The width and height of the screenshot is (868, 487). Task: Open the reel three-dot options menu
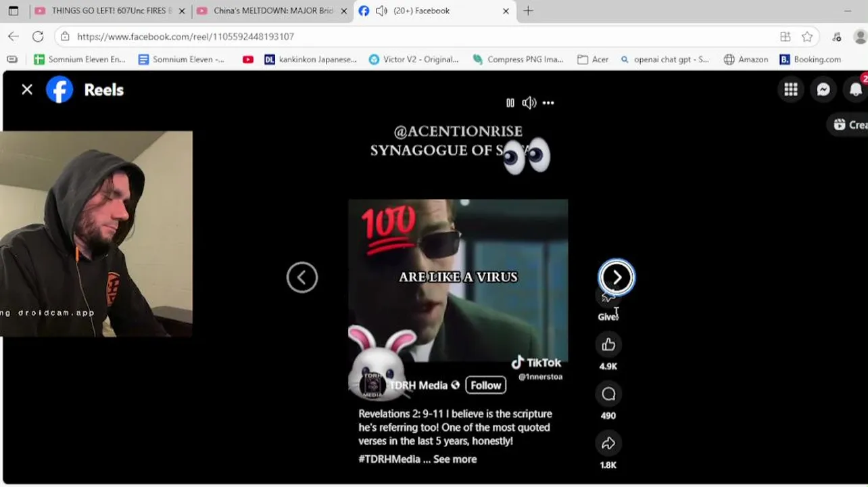(548, 103)
